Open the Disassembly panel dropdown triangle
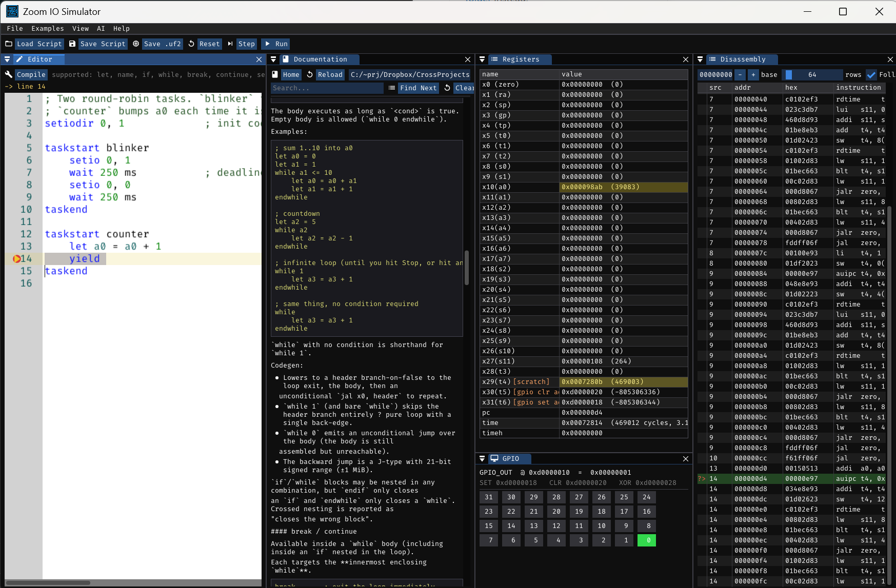This screenshot has width=896, height=588. click(x=700, y=59)
